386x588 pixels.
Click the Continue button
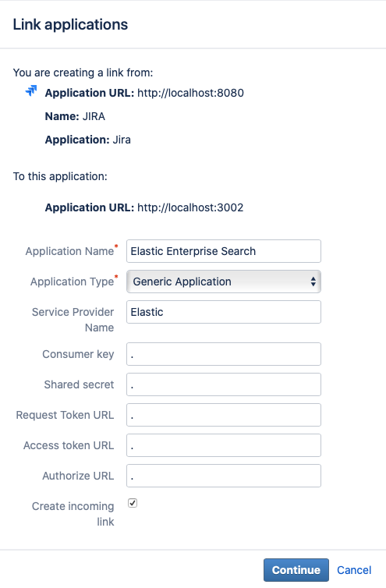296,570
